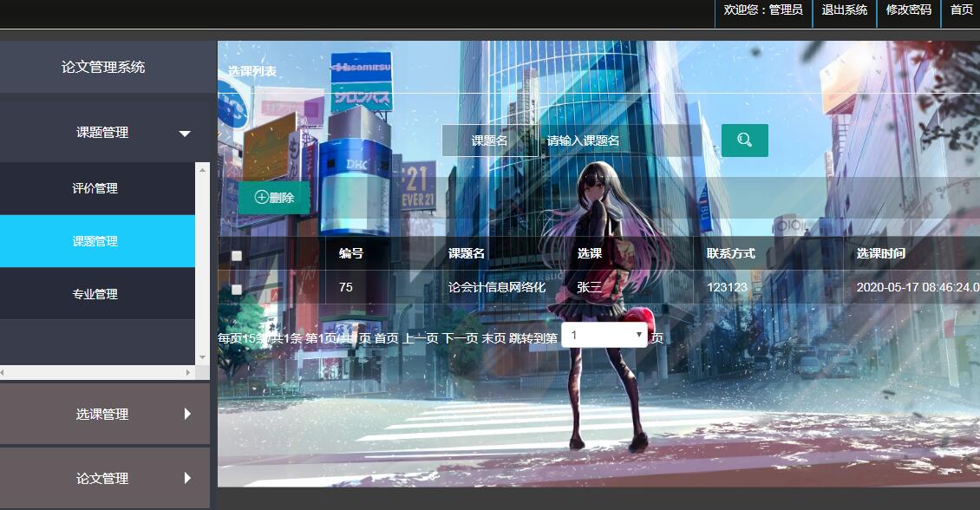Jump to 末页 last page
This screenshot has height=510, width=980.
coord(493,338)
